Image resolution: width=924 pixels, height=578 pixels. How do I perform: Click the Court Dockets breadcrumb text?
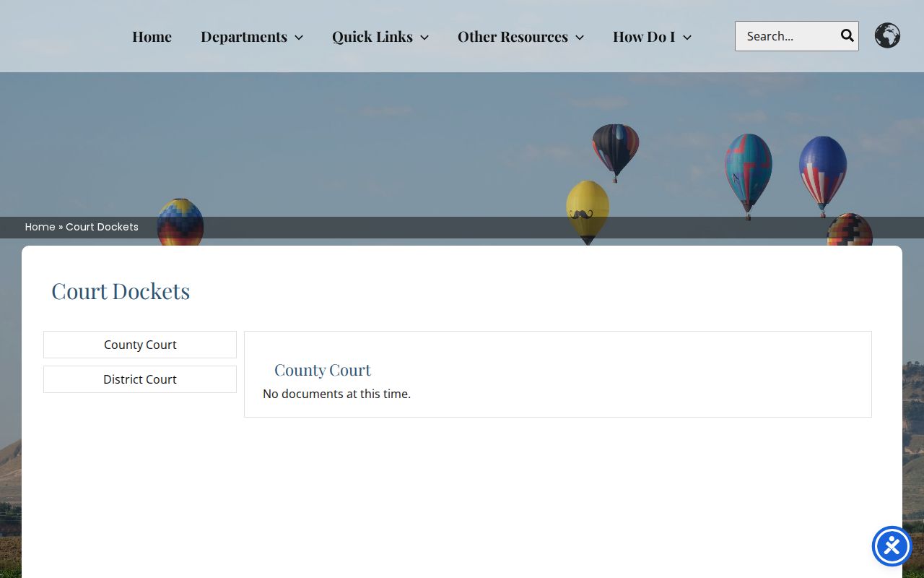coord(102,227)
